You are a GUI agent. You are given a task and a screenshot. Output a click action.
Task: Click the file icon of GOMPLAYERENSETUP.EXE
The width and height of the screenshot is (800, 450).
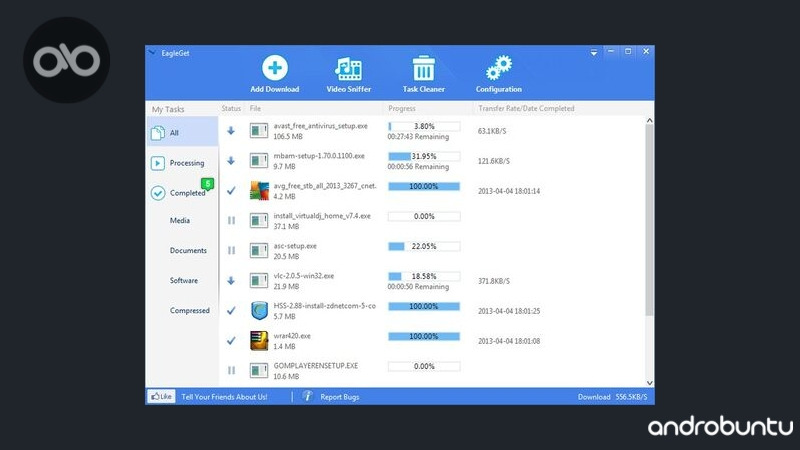[259, 370]
